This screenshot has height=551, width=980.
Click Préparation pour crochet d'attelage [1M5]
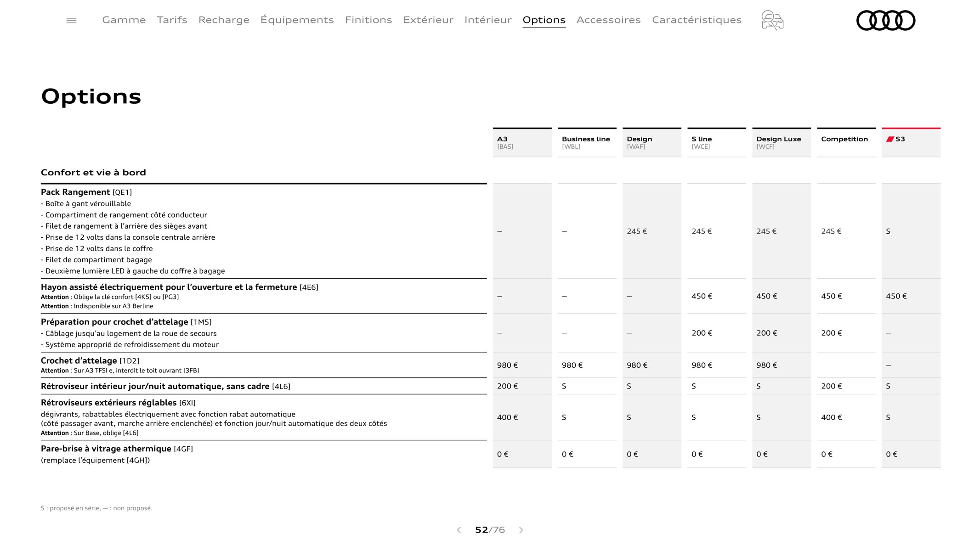(x=126, y=322)
